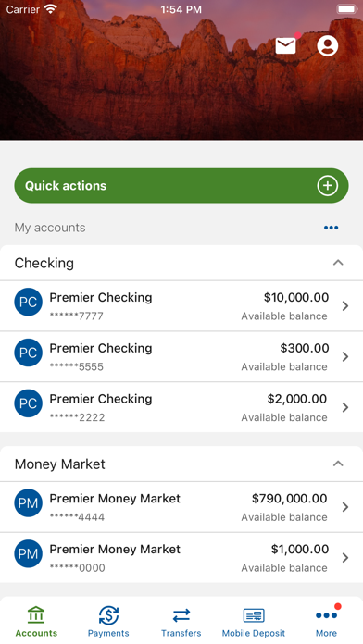Open My accounts three-dot options

click(x=331, y=228)
